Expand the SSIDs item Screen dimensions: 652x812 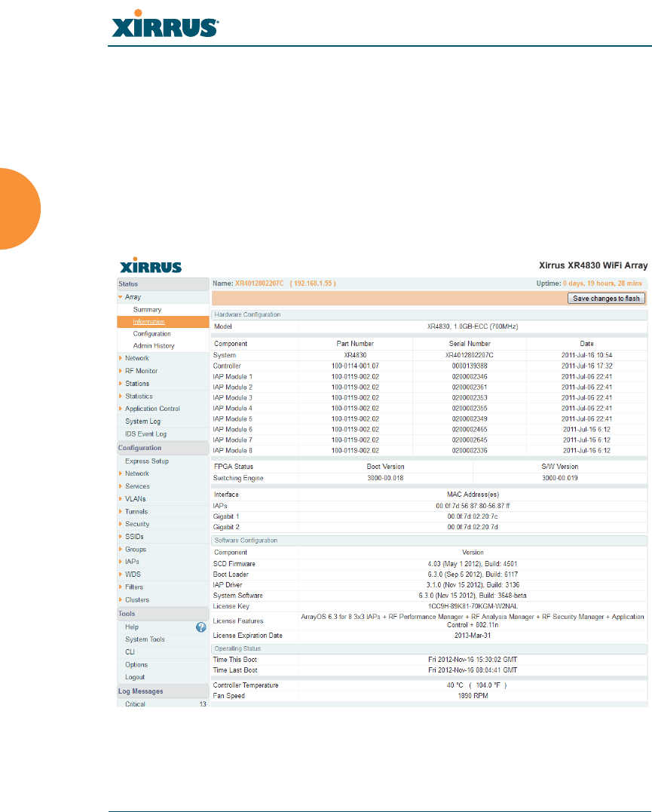coord(120,537)
